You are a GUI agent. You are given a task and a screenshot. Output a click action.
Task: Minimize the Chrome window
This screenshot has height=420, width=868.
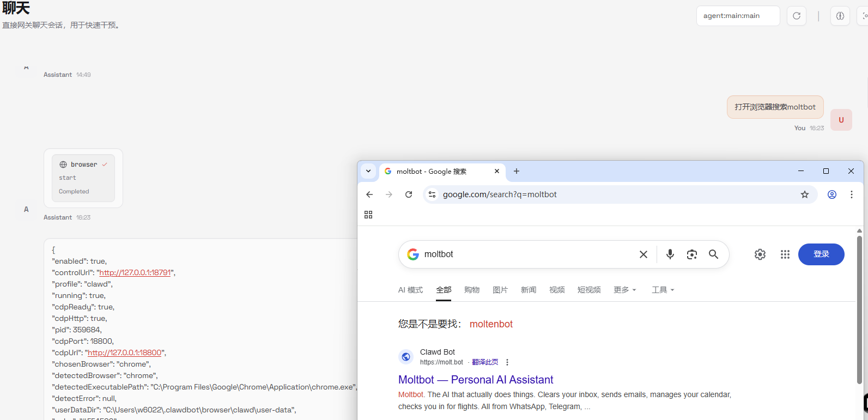801,171
